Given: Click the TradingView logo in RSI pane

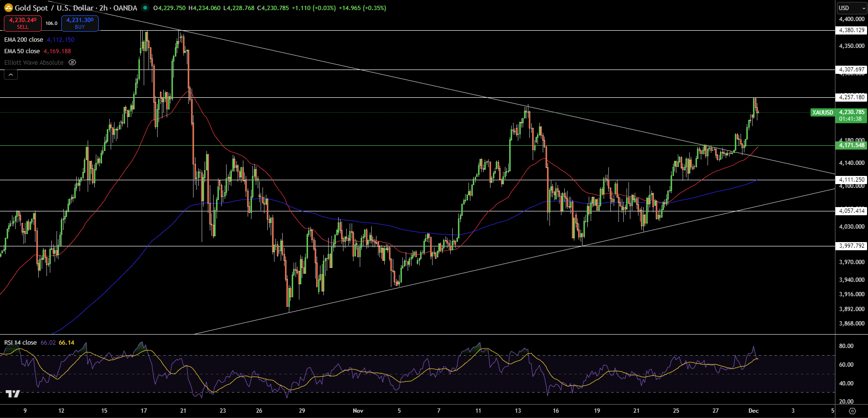Looking at the screenshot, I should coord(13,394).
